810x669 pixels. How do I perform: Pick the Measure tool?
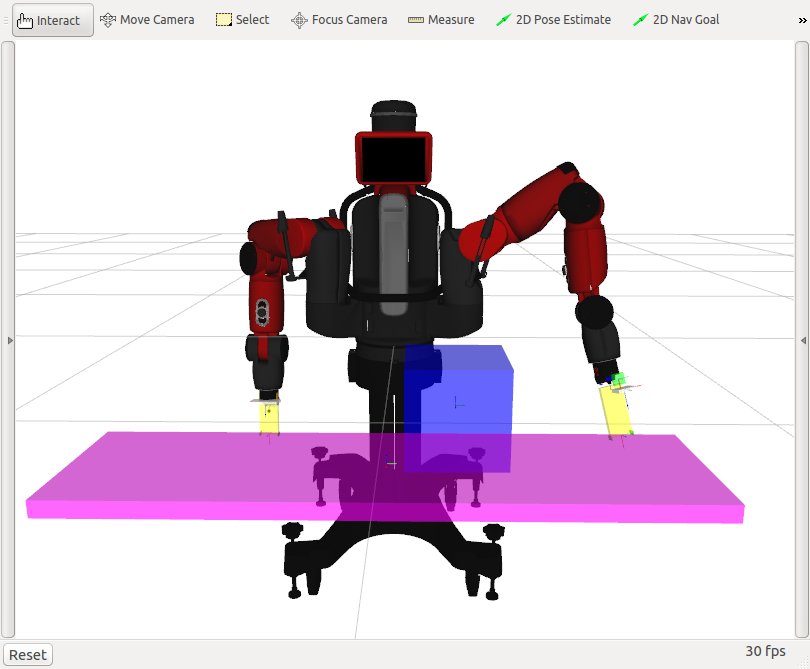coord(441,20)
